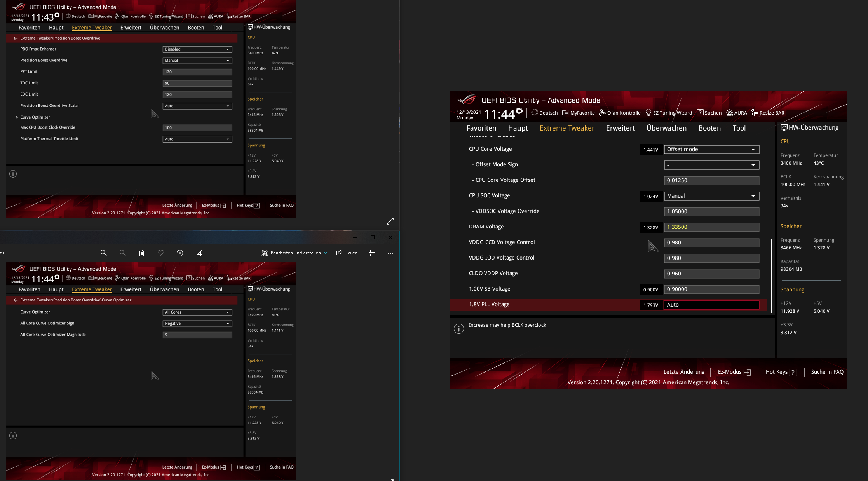Open the CPU SOC Voltage Manual dropdown
The height and width of the screenshot is (481, 868).
click(x=711, y=196)
